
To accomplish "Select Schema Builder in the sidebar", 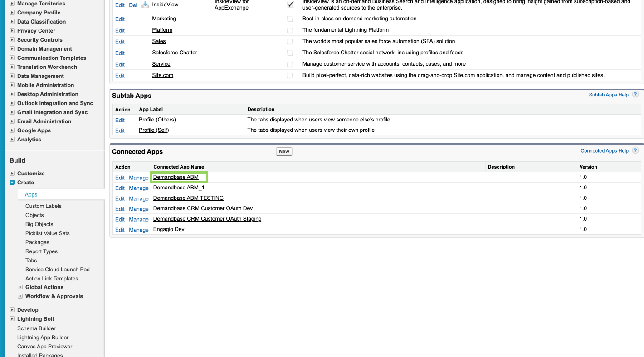I will [36, 328].
